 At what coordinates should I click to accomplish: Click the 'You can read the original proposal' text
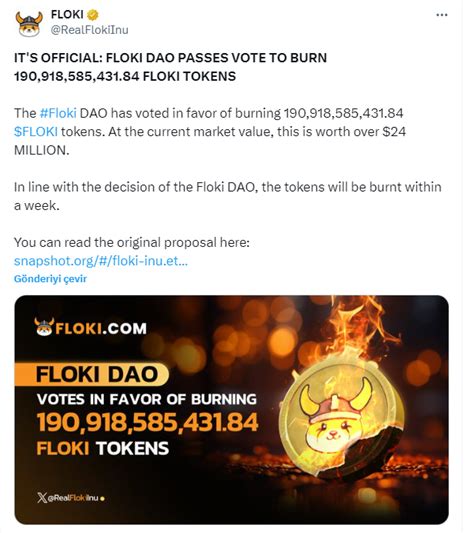pos(132,243)
